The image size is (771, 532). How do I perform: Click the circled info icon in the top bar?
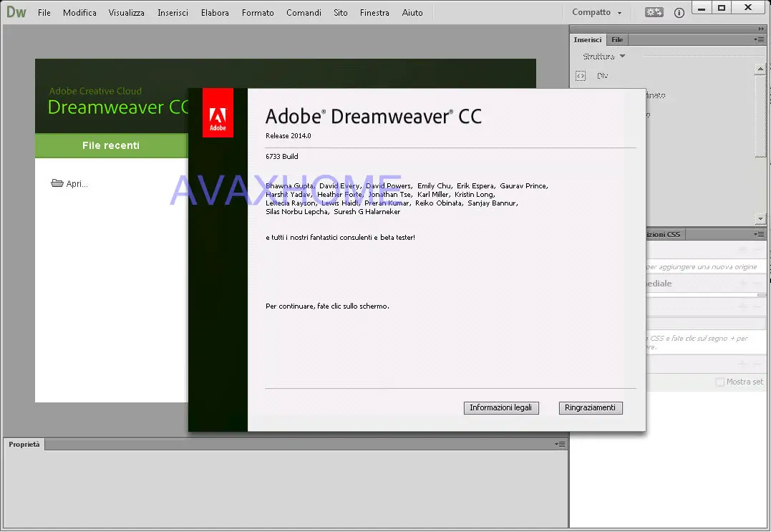(x=679, y=13)
